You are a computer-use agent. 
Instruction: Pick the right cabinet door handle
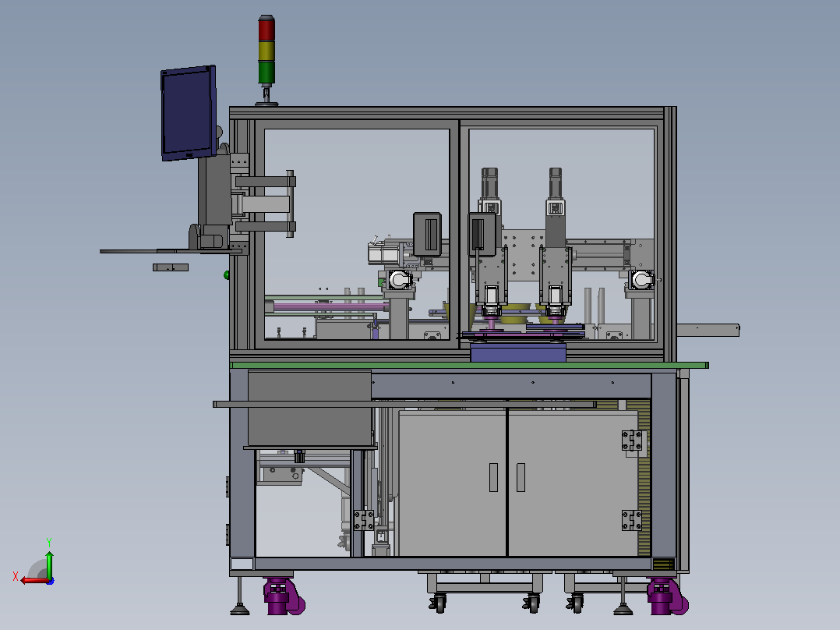[x=521, y=477]
